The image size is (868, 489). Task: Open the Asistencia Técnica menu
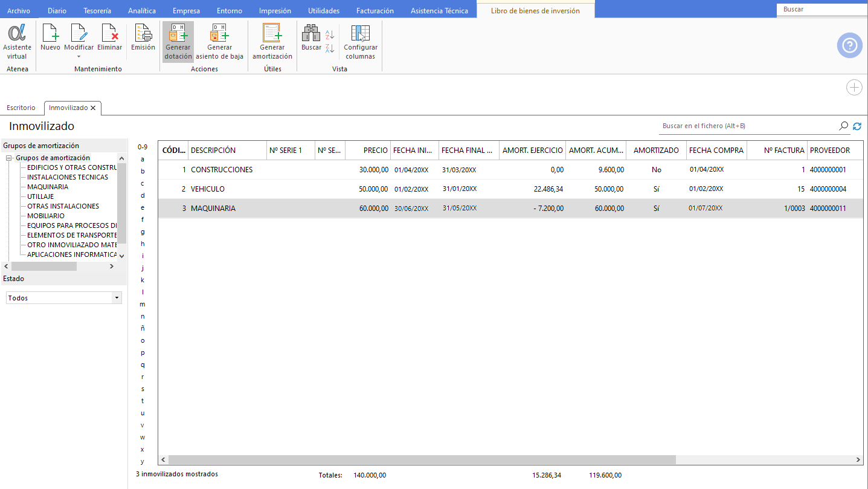pos(439,11)
